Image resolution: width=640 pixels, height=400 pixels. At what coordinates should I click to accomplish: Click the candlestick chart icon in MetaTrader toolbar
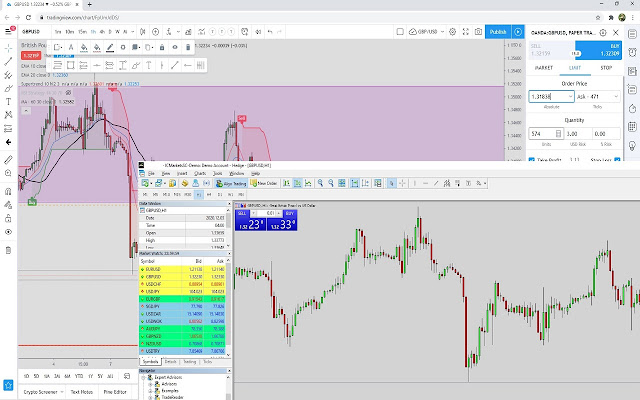tap(298, 183)
